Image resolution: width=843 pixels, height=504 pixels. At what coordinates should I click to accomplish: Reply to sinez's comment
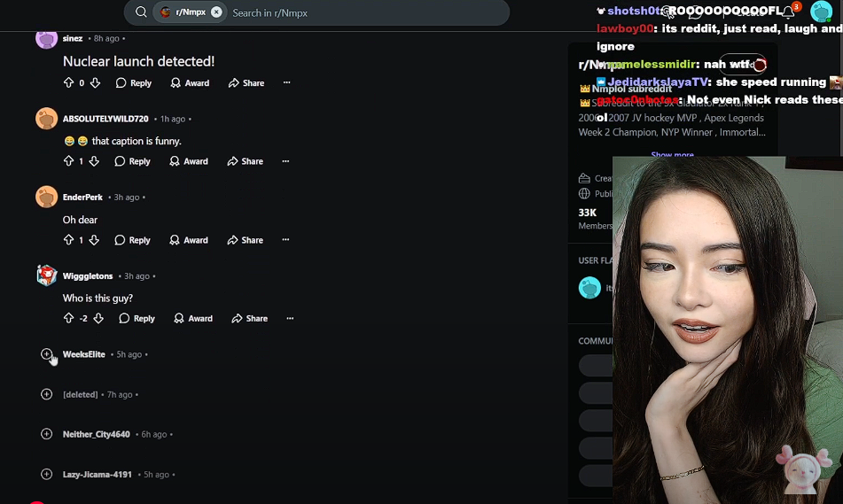coord(133,82)
